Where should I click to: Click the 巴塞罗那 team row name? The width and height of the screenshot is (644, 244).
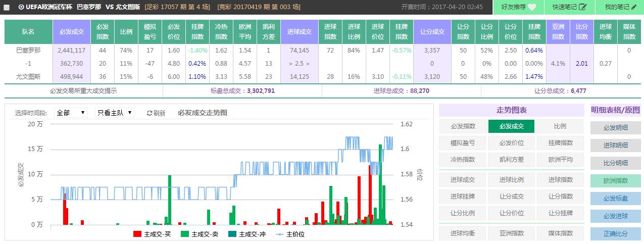tap(28, 51)
